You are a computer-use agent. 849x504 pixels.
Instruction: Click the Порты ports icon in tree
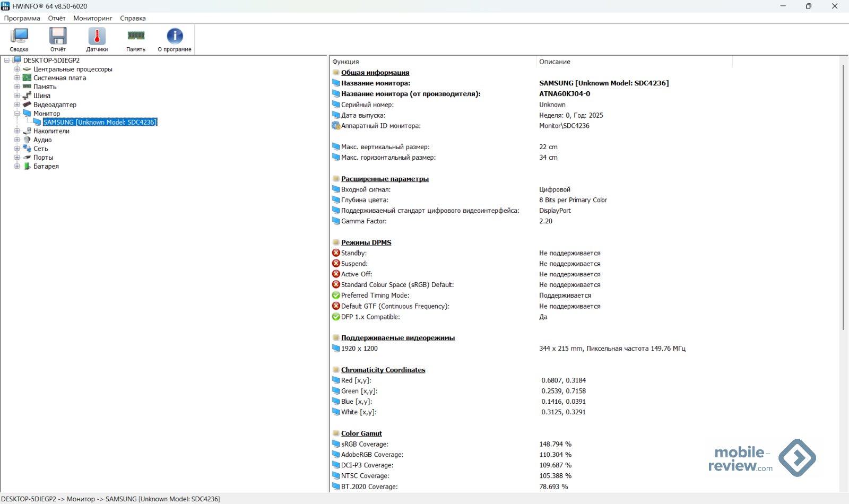tap(27, 158)
